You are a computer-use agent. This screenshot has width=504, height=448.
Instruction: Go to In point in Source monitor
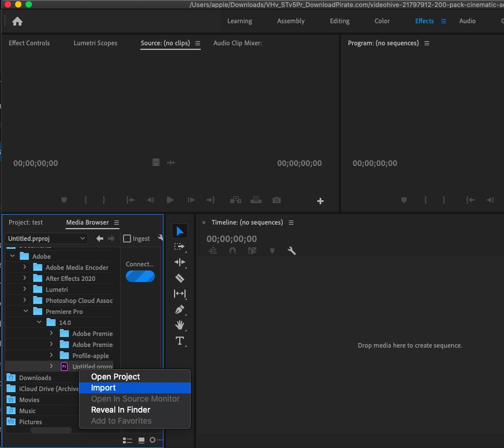click(x=130, y=200)
